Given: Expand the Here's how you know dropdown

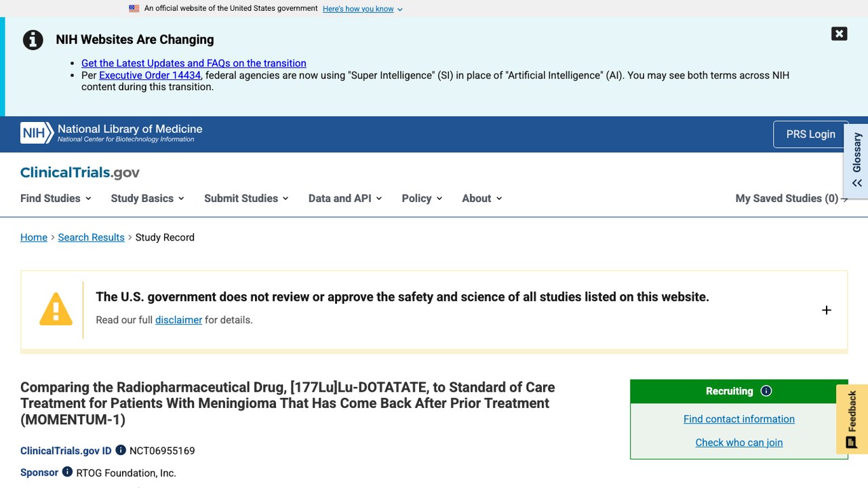Looking at the screenshot, I should [x=363, y=9].
